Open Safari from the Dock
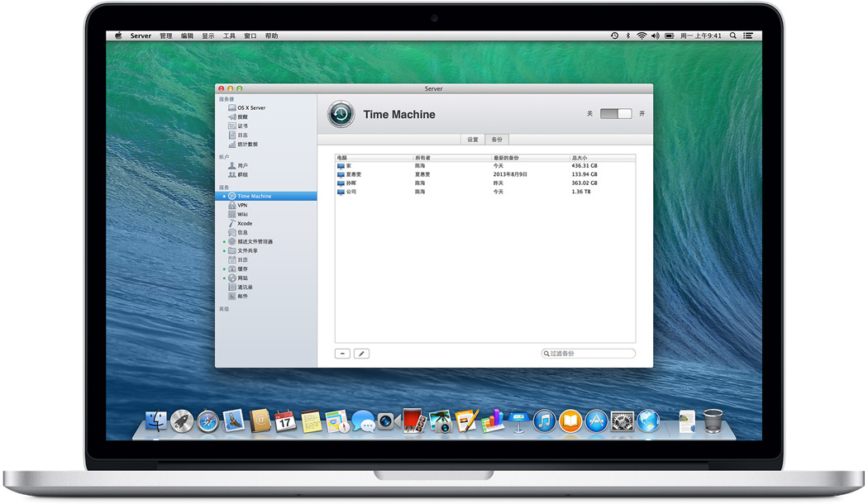 point(208,421)
